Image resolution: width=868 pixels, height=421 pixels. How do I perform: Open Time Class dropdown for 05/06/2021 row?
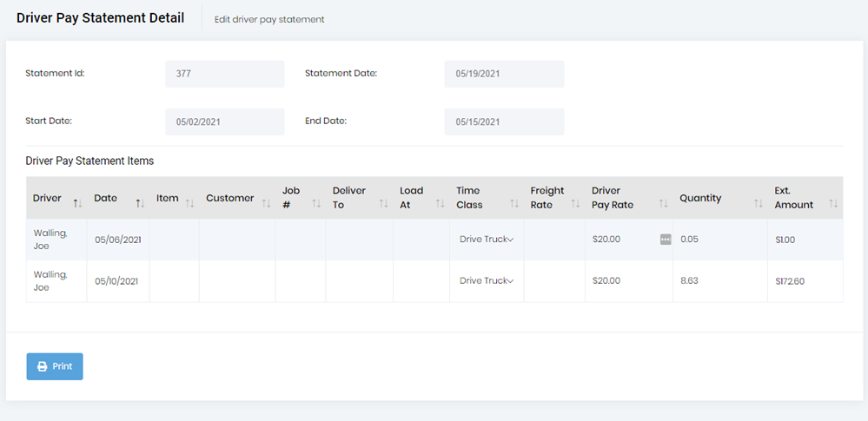pos(487,239)
